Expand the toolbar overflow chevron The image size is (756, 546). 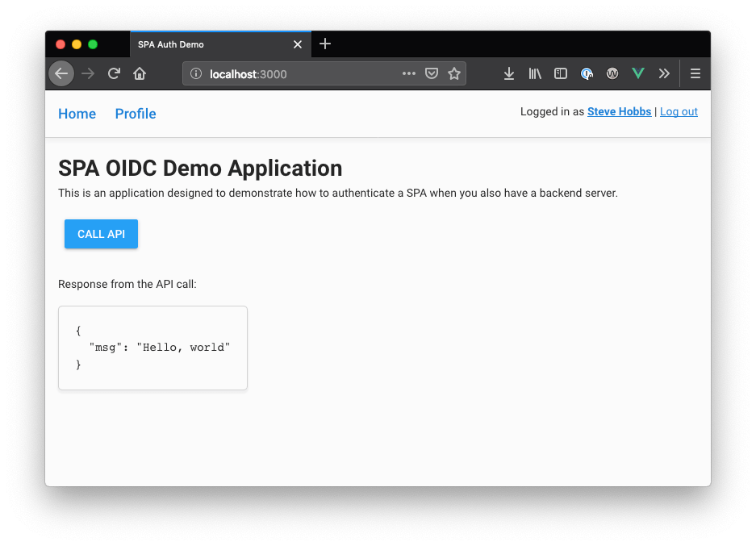coord(664,73)
